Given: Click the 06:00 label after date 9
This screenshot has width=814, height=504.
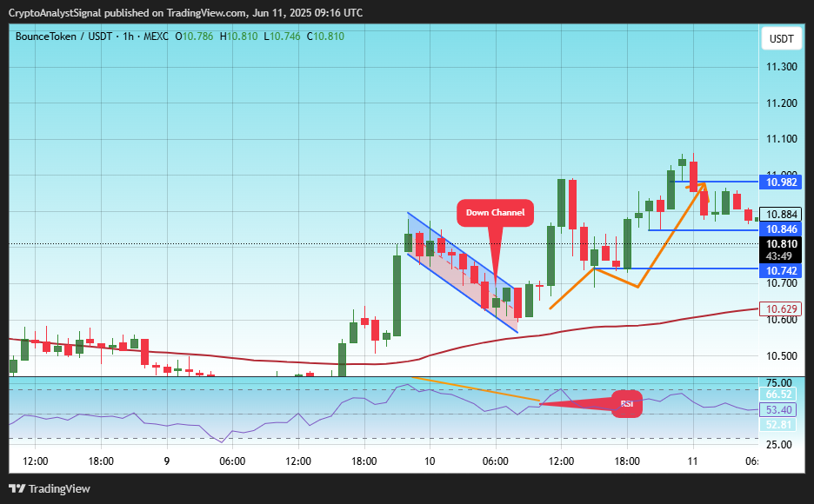Looking at the screenshot, I should (x=232, y=461).
